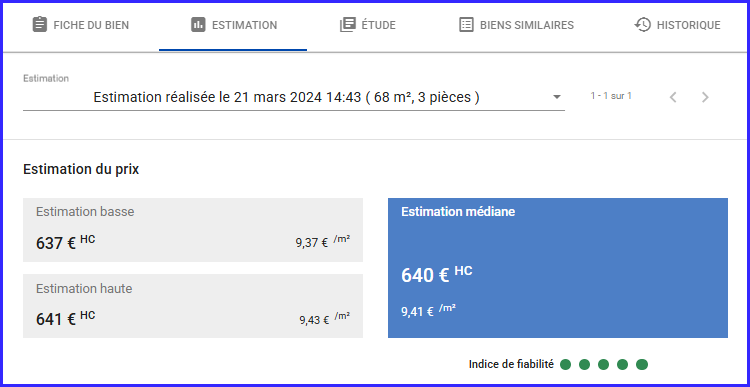The image size is (750, 387).
Task: Show the Historique tab
Action: click(677, 25)
